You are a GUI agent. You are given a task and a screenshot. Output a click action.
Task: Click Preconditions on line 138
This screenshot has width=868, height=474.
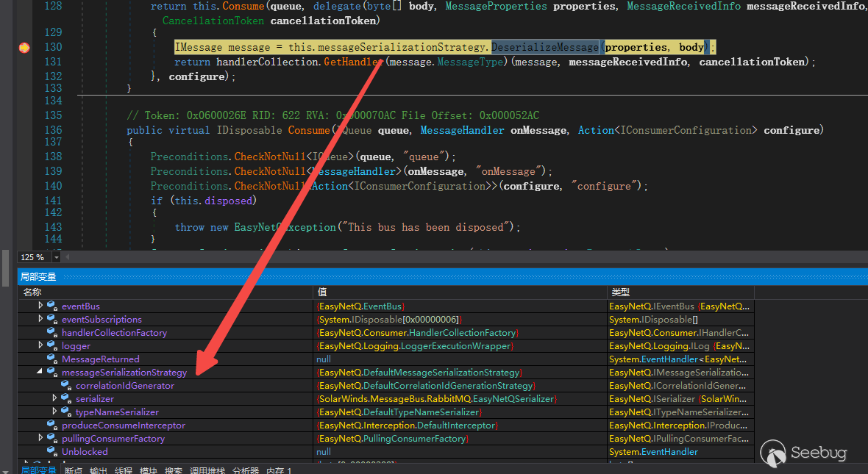(189, 157)
